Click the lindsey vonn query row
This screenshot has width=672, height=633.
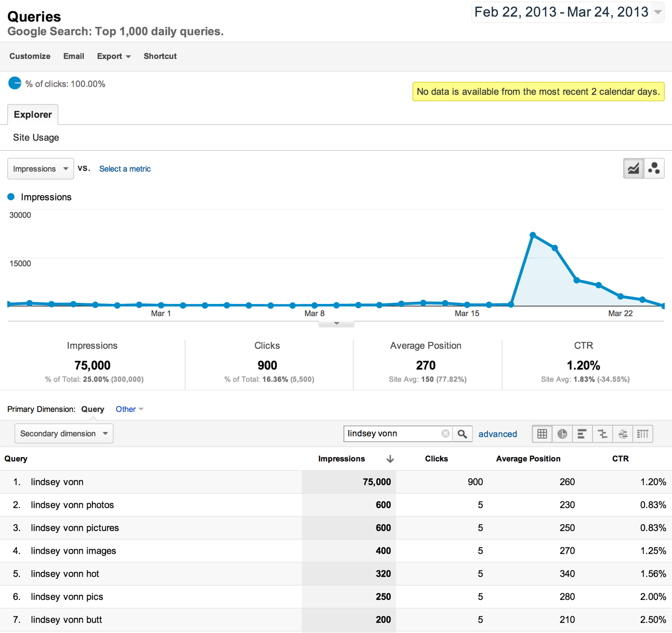tap(336, 482)
